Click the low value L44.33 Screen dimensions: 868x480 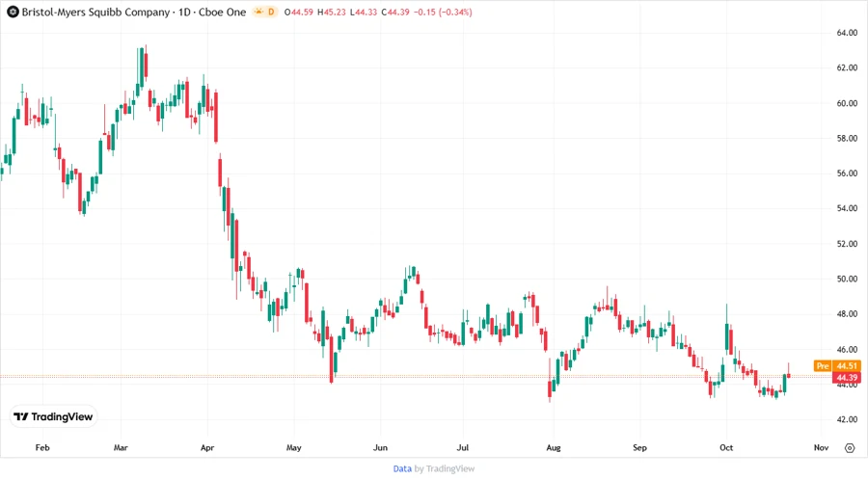pyautogui.click(x=364, y=13)
